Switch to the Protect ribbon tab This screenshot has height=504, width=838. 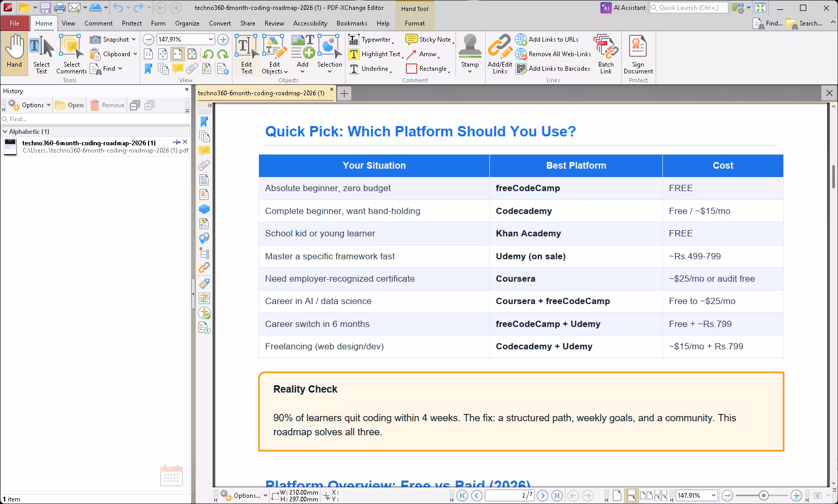click(132, 23)
